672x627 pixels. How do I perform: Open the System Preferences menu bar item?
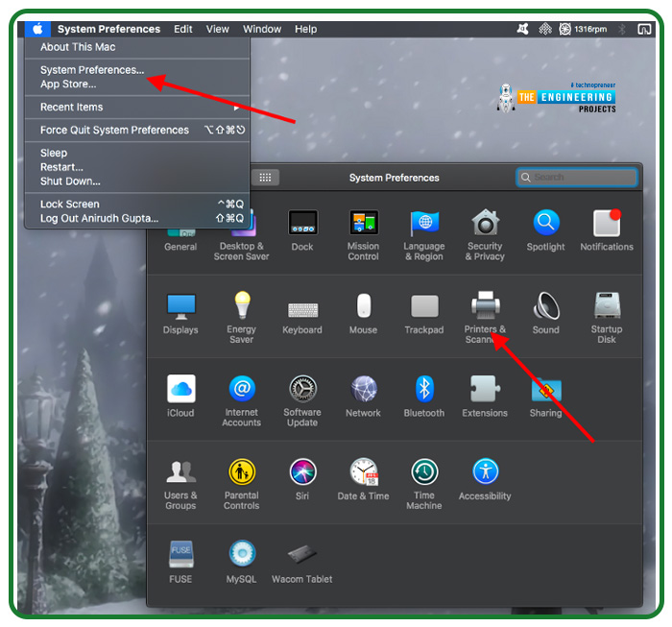(108, 29)
